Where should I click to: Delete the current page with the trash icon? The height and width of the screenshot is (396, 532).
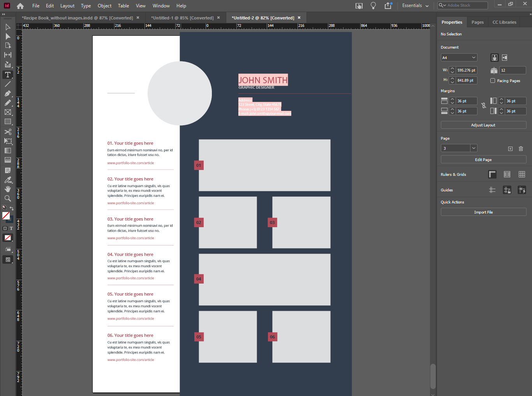(x=521, y=148)
